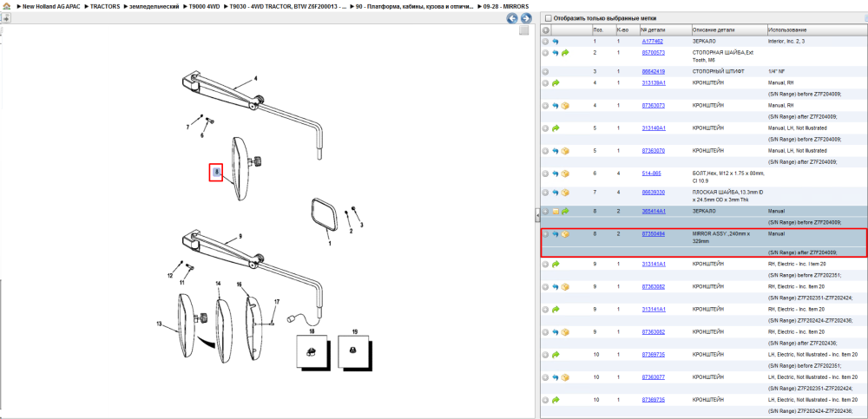Click the add-all circle icon in table header

tap(545, 29)
